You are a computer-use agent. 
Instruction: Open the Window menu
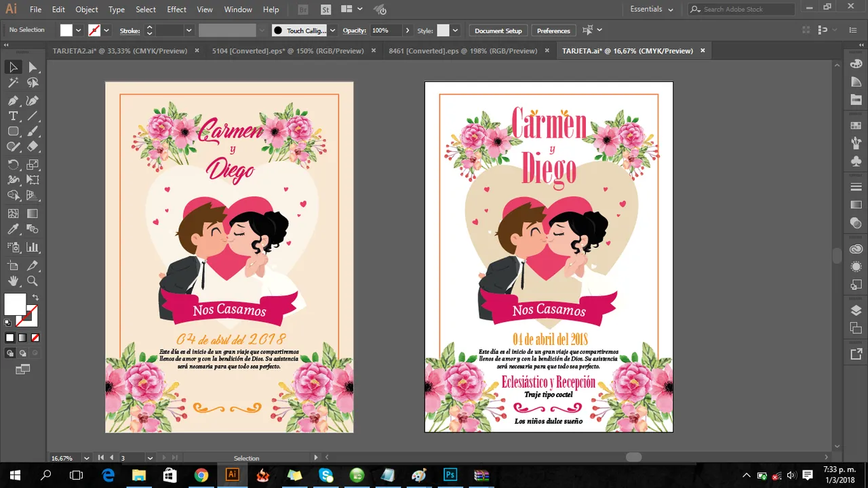tap(238, 9)
